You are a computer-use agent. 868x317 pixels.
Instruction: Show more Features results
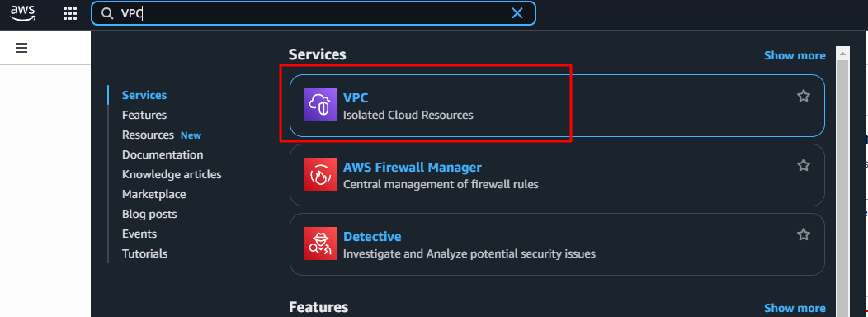tap(795, 308)
